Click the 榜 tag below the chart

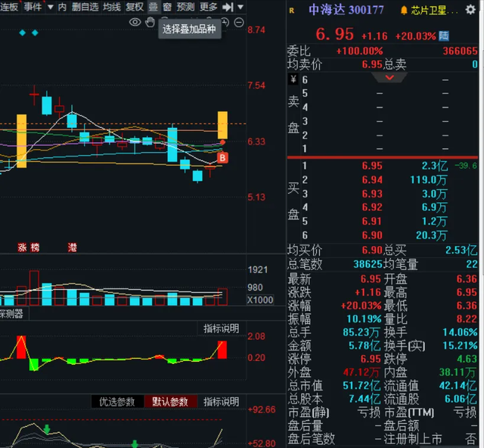point(35,247)
